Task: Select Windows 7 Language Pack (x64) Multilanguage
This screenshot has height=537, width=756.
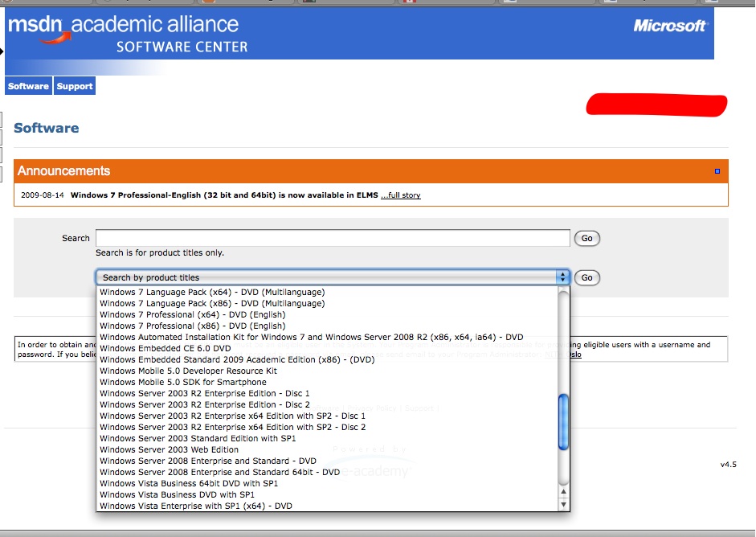Action: 327,292
